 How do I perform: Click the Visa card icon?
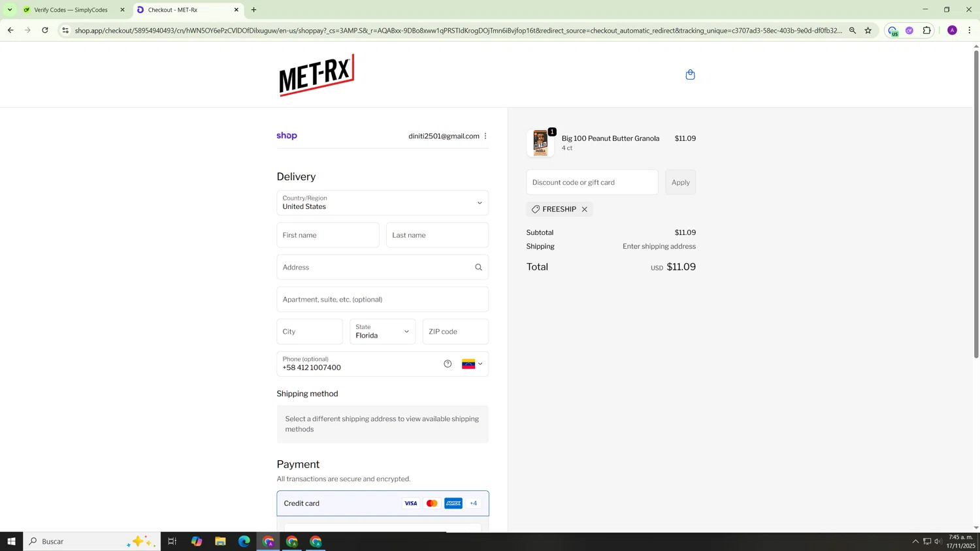[x=411, y=503]
